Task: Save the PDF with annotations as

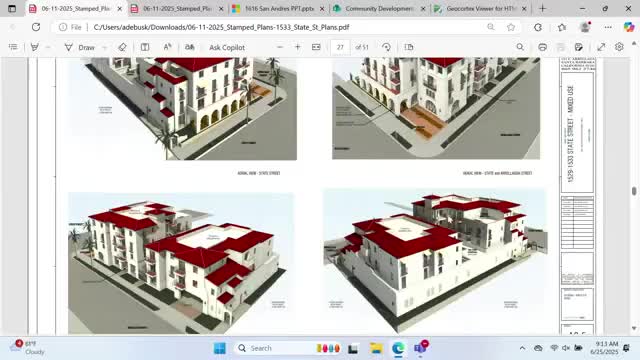Action: (579, 47)
